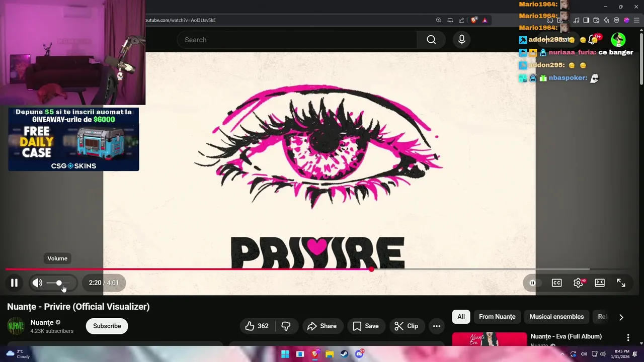Switch player to theater mode

(x=600, y=283)
